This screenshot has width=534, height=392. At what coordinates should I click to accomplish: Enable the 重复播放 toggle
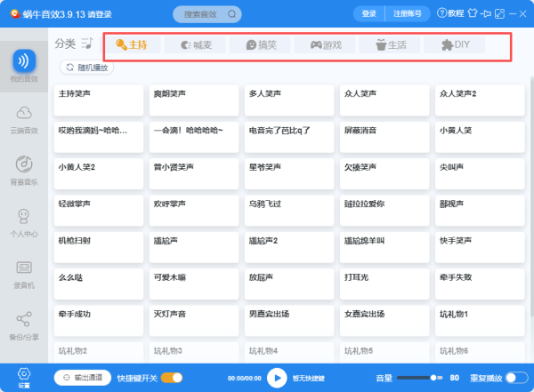click(516, 378)
